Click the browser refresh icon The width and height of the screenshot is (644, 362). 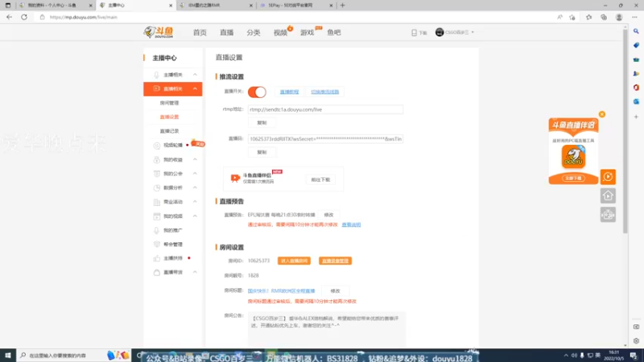[24, 17]
